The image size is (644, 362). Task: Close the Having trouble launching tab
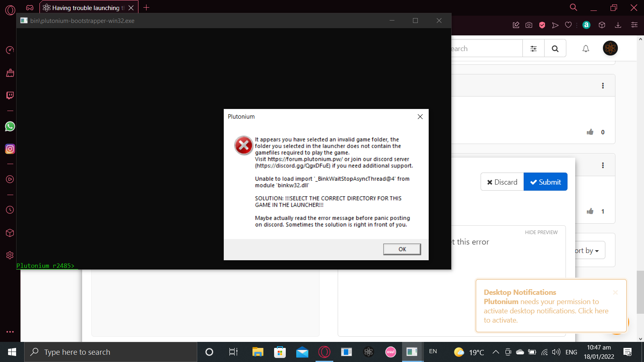point(131,8)
